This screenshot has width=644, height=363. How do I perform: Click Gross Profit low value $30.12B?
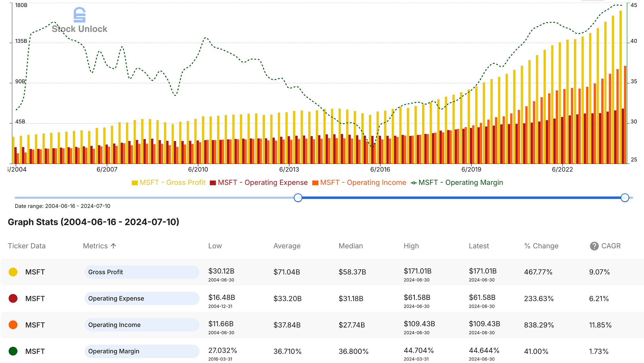point(221,271)
